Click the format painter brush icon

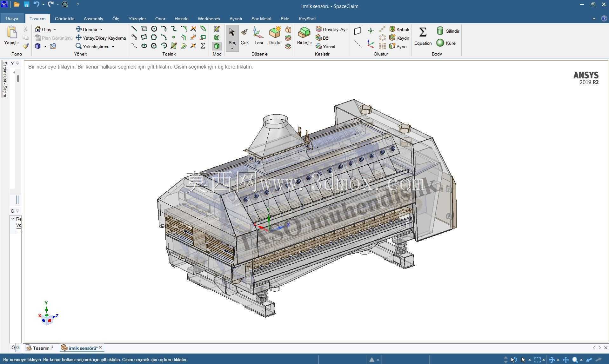[x=26, y=46]
